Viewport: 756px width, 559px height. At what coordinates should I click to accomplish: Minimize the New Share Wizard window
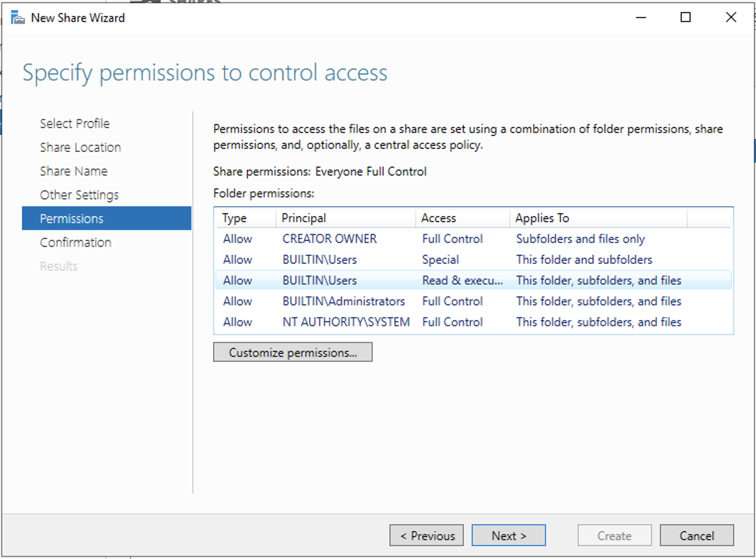(641, 18)
